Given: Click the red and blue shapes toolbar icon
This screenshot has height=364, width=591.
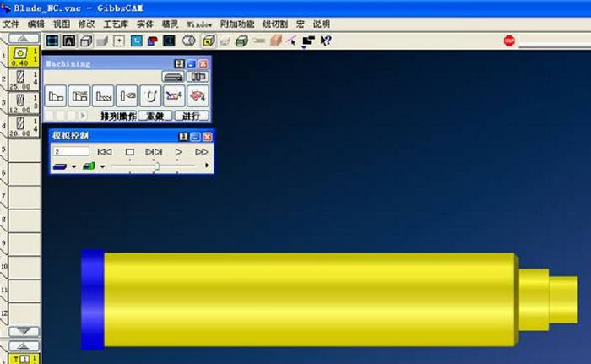Looking at the screenshot, I should pyautogui.click(x=153, y=41).
